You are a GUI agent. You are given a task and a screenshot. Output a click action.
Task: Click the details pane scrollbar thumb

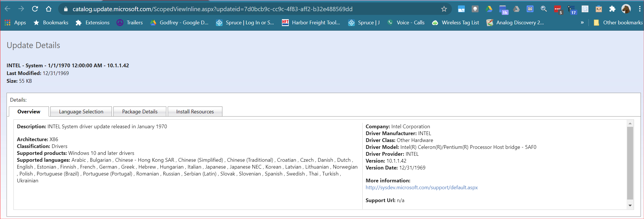[x=630, y=163]
